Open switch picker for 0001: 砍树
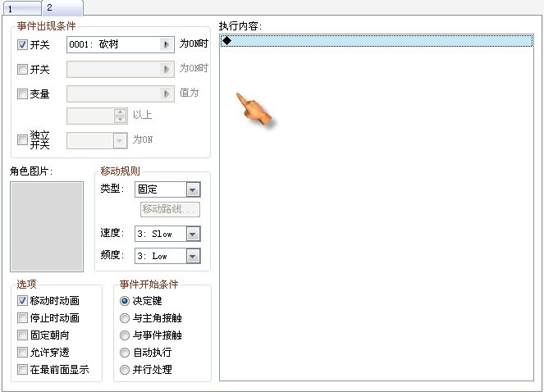The width and height of the screenshot is (544, 392). pos(167,44)
